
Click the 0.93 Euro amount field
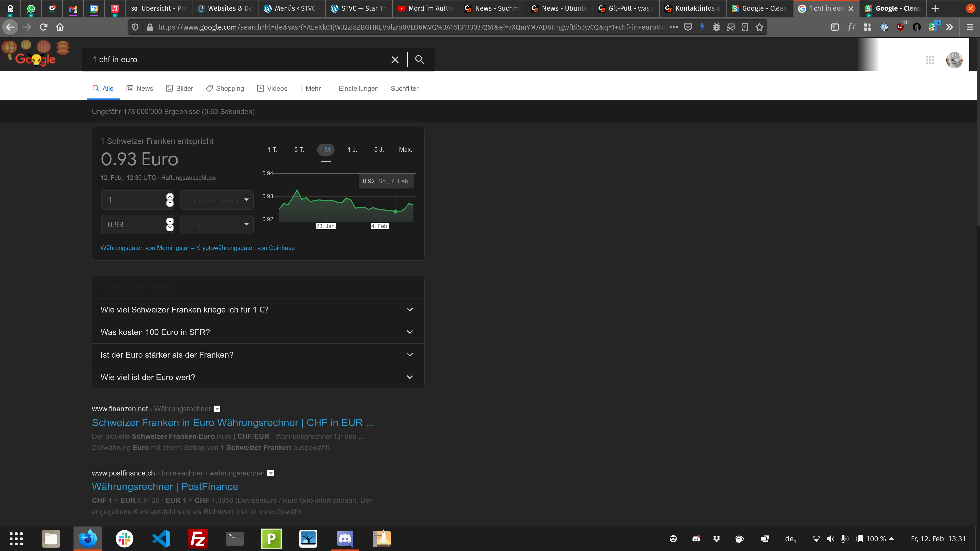click(x=133, y=225)
